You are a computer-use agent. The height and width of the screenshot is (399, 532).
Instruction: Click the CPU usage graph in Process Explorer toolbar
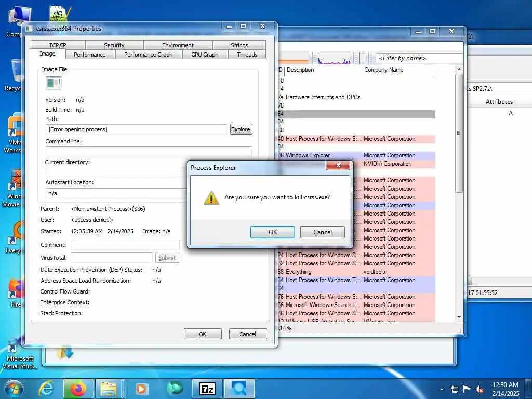tap(334, 58)
